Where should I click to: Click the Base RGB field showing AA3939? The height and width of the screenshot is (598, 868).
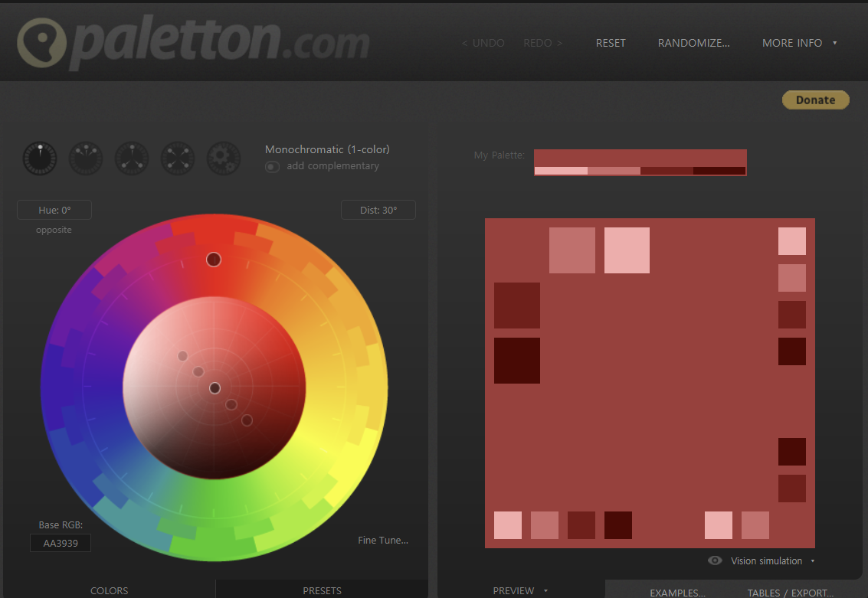click(61, 542)
